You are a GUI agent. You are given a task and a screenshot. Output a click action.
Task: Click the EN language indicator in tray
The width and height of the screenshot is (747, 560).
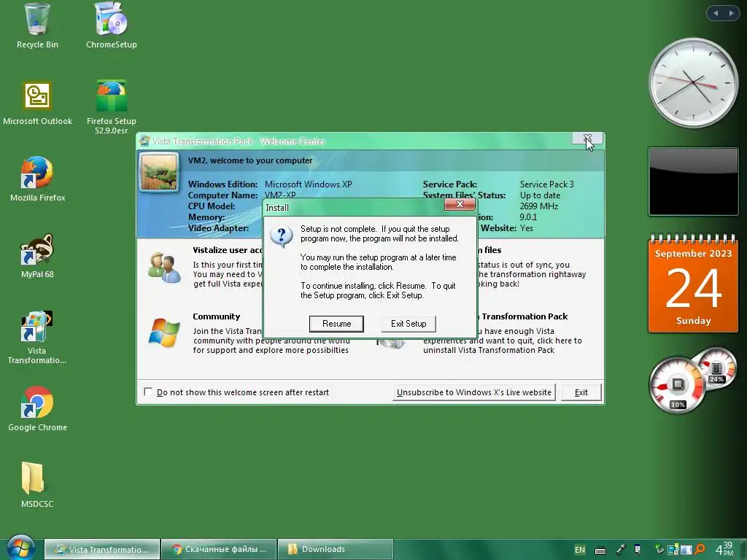tap(580, 550)
